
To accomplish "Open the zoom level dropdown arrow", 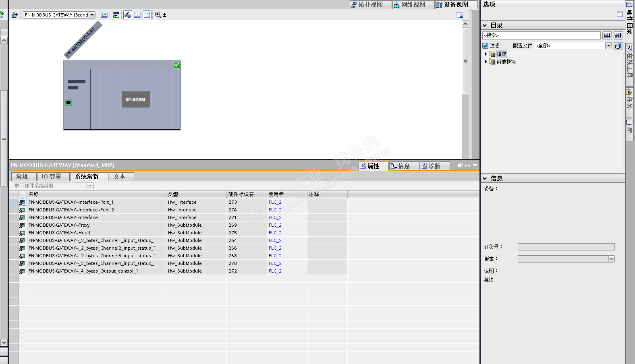I will click(x=165, y=15).
